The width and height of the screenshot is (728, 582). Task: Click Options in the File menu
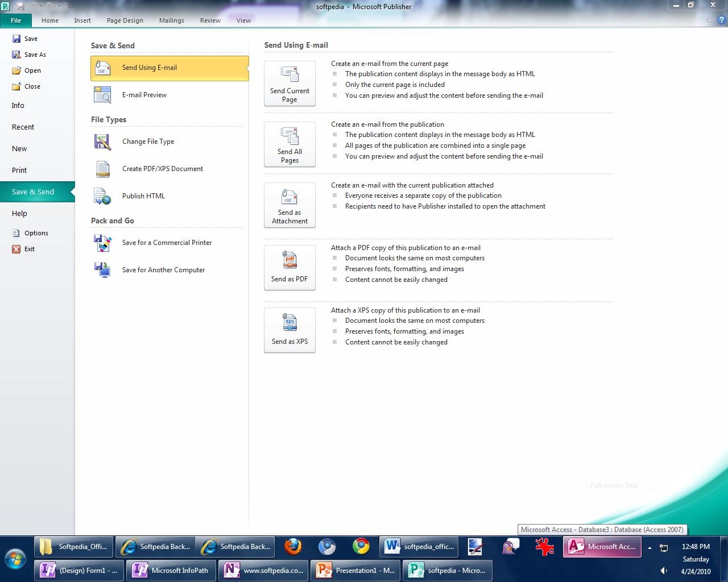pos(36,233)
